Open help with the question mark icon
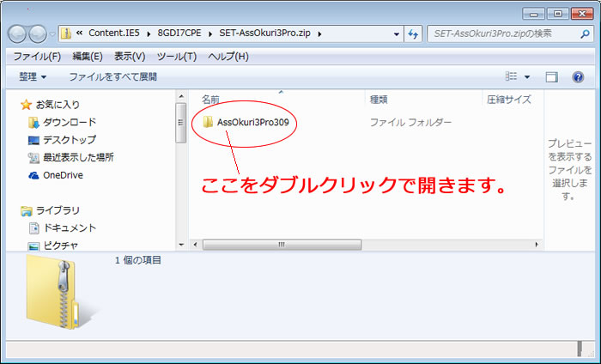 pyautogui.click(x=578, y=76)
